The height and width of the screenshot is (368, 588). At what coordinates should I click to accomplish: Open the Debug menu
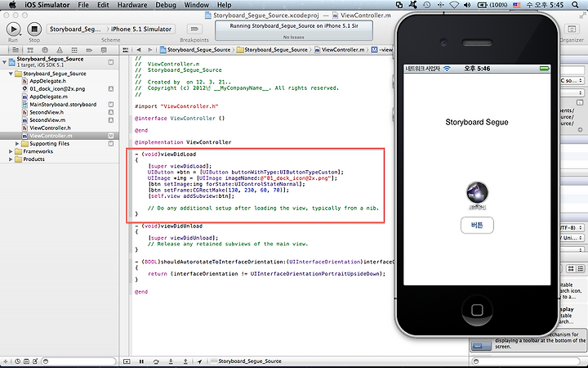(166, 5)
